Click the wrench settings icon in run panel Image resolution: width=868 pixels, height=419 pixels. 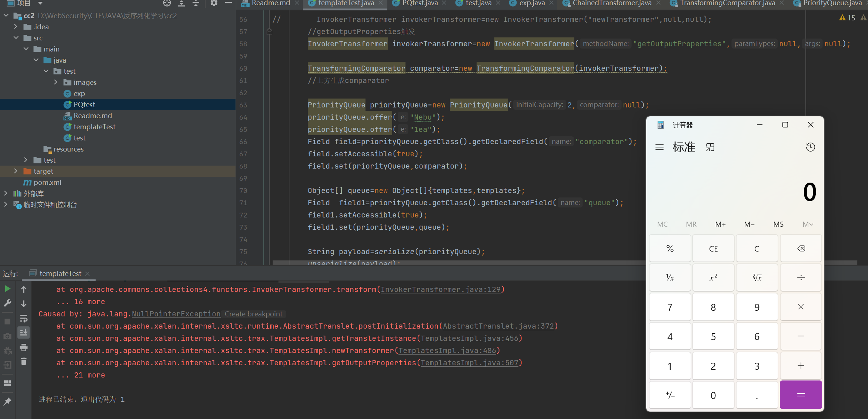(7, 303)
